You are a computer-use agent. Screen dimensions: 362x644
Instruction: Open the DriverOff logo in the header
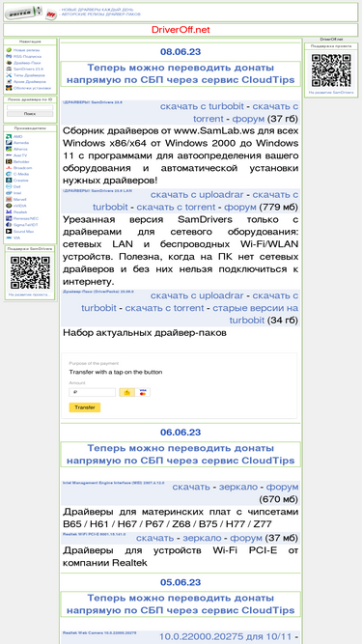tap(30, 13)
